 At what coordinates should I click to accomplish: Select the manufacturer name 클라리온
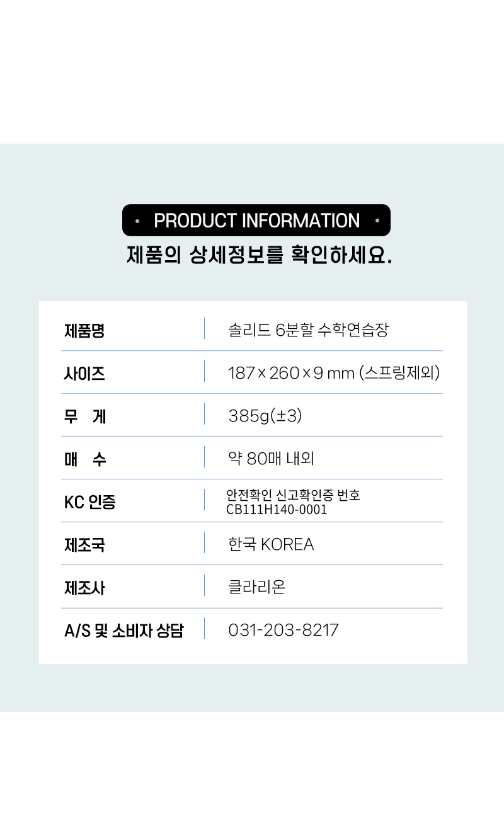pyautogui.click(x=256, y=587)
